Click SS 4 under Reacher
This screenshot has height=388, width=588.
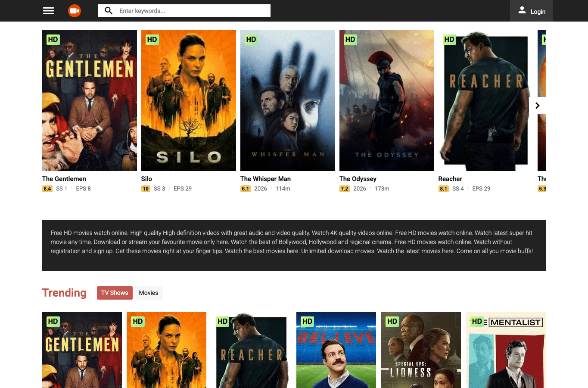[x=458, y=189]
